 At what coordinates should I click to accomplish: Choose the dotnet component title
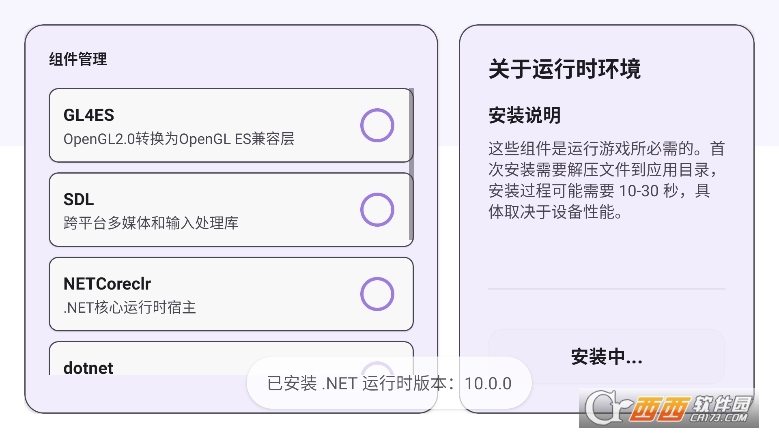point(88,368)
